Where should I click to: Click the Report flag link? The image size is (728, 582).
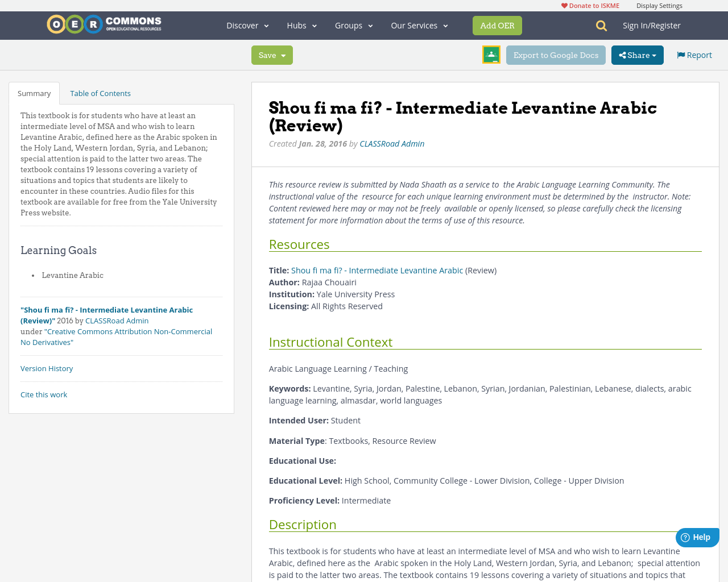(694, 55)
